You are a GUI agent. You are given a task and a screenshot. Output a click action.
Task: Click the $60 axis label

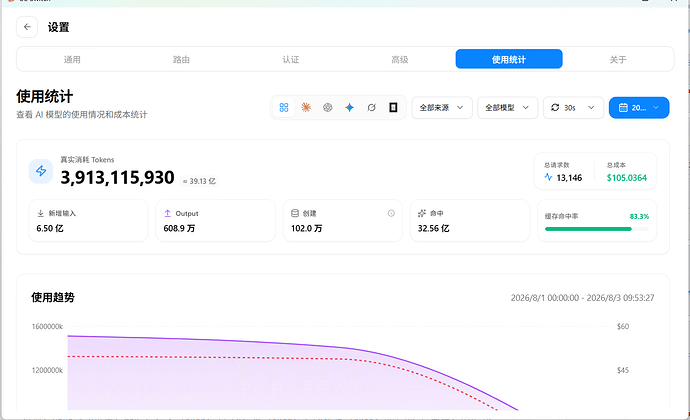tap(623, 326)
